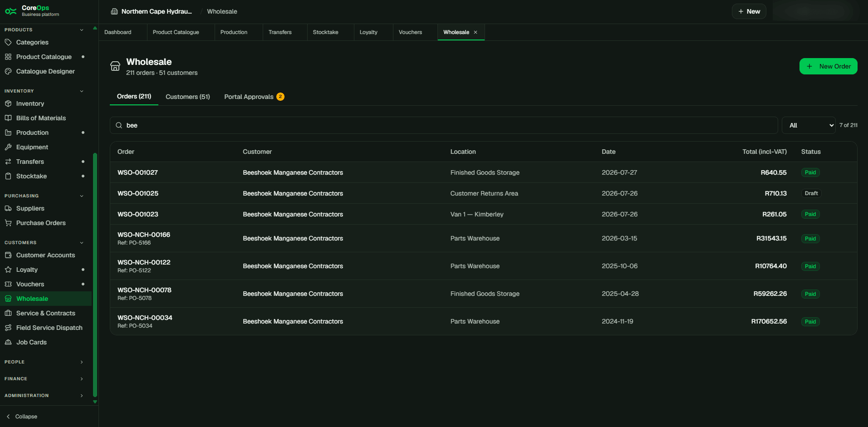Screen dimensions: 868x427
Task: Collapse the Purchasing sidebar section
Action: pyautogui.click(x=82, y=196)
